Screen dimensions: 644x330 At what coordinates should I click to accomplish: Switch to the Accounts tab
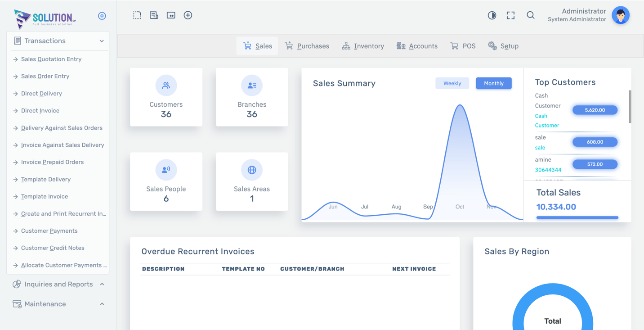pyautogui.click(x=417, y=46)
